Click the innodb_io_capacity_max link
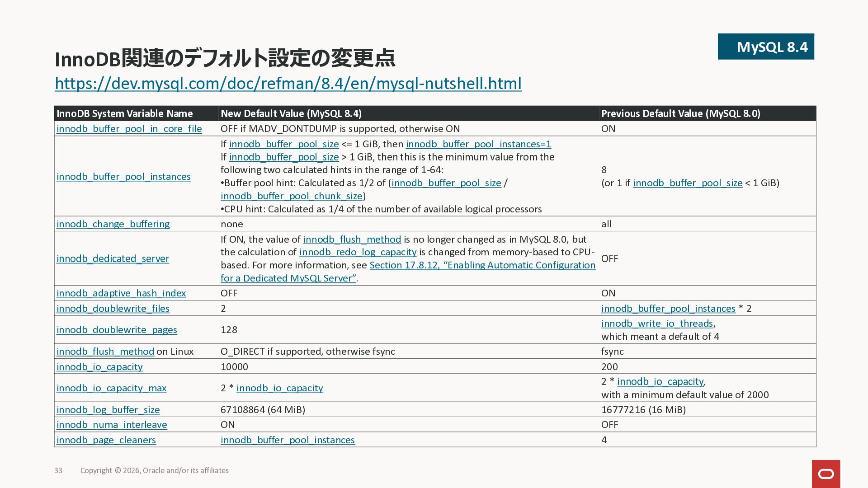This screenshot has height=488, width=868. (111, 388)
